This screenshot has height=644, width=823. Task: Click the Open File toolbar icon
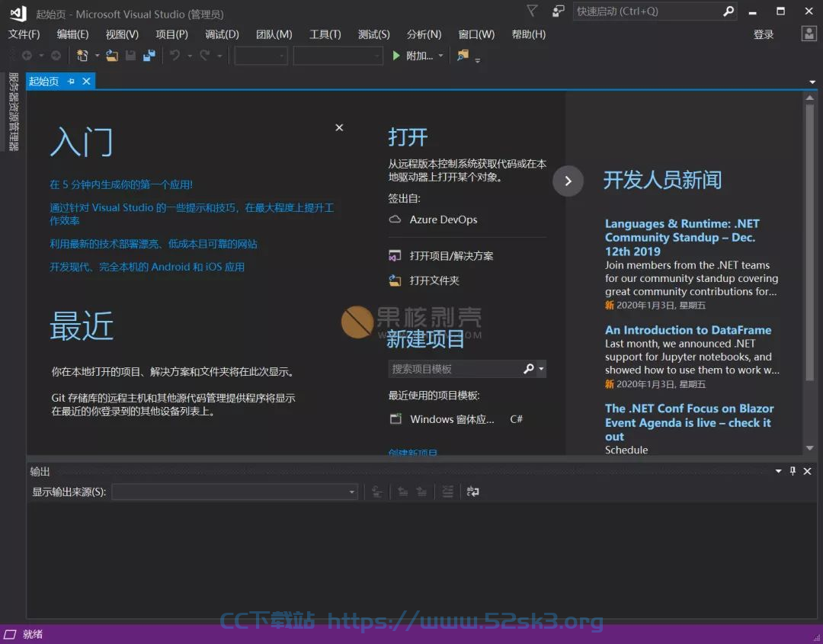point(112,55)
